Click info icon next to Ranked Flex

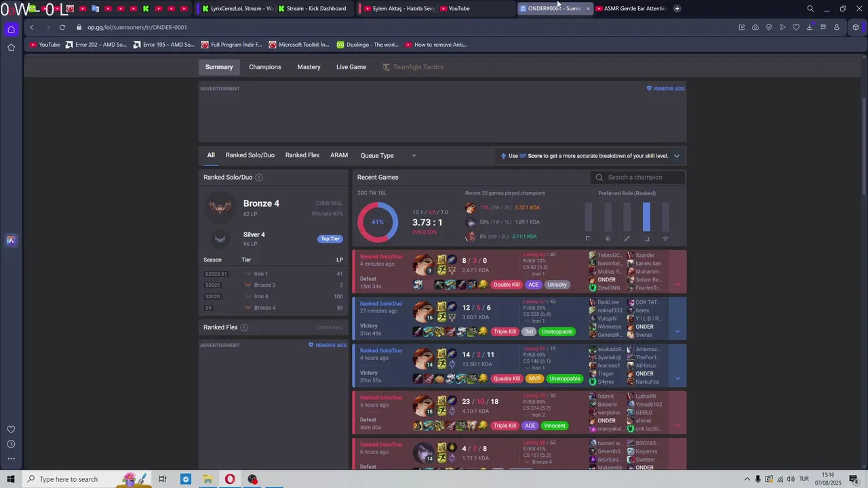click(x=244, y=327)
